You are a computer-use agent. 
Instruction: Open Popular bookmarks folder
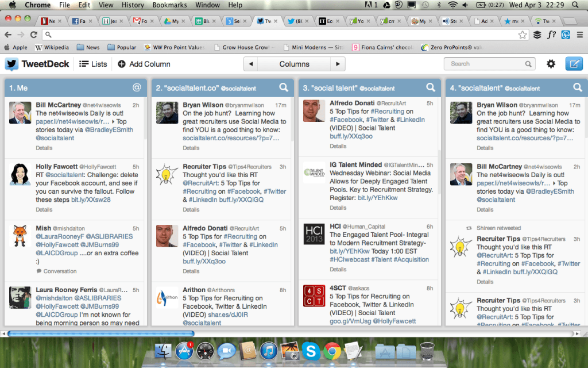[x=122, y=47]
